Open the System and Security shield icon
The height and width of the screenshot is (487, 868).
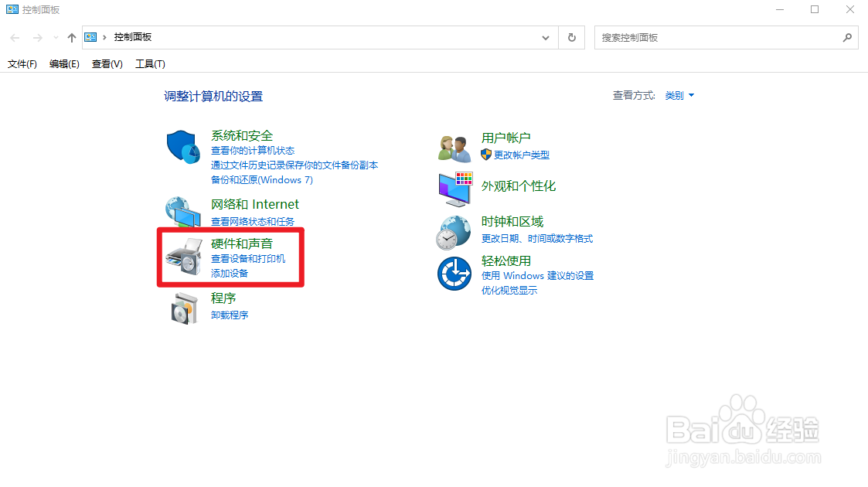coord(183,147)
